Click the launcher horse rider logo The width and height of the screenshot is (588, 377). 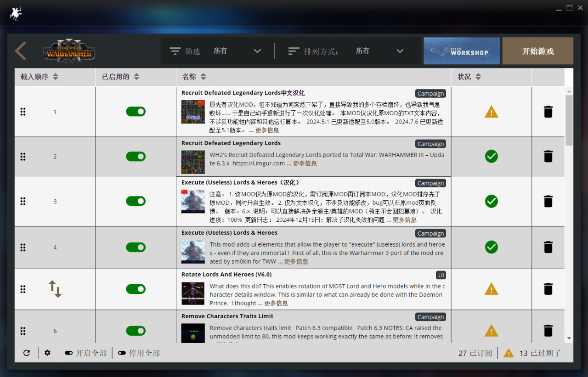coord(16,13)
